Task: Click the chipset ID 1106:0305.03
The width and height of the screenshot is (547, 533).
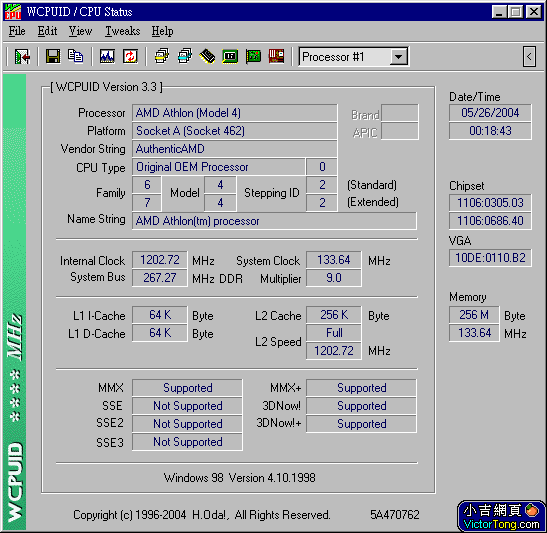Action: pos(490,203)
